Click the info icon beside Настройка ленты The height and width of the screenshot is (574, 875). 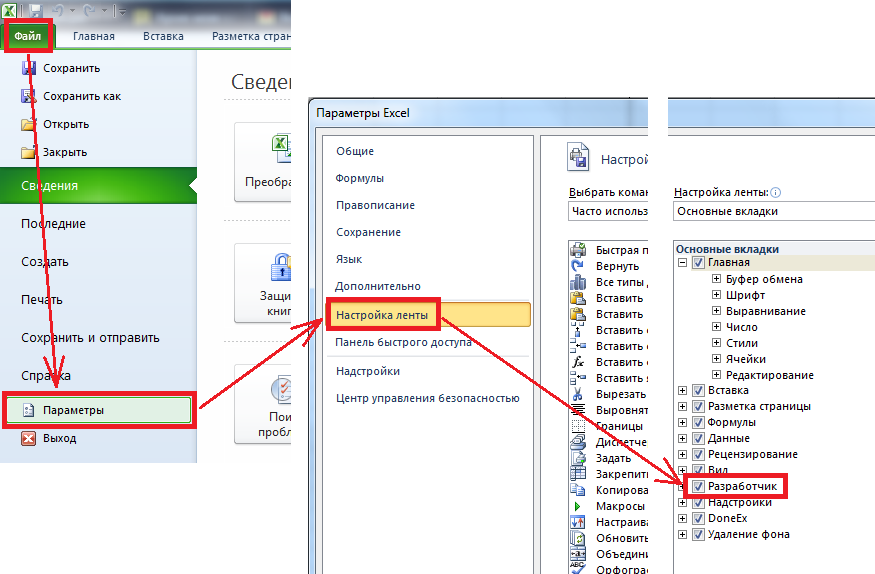[776, 192]
